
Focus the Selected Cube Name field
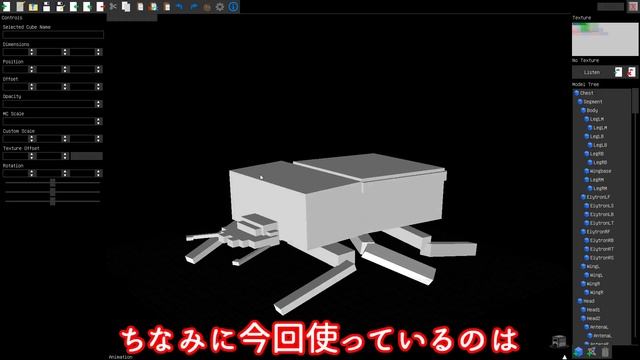tap(53, 35)
